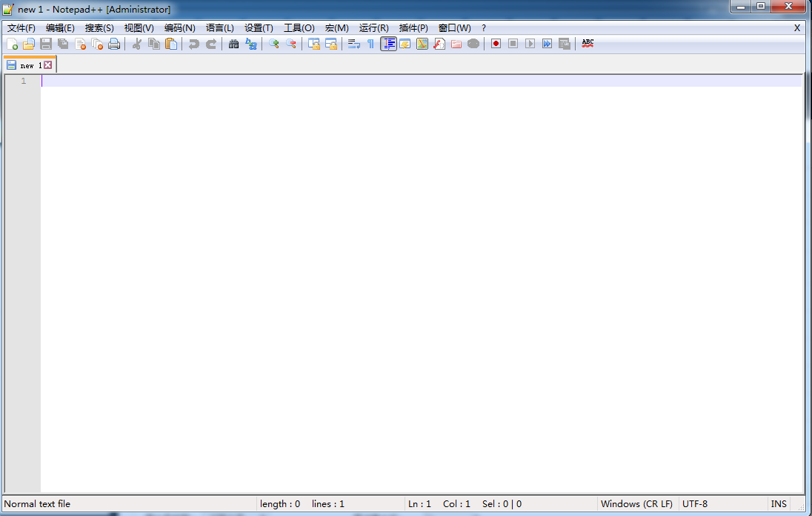This screenshot has height=516, width=812.
Task: Open the user defined language dialog icon
Action: tap(405, 44)
